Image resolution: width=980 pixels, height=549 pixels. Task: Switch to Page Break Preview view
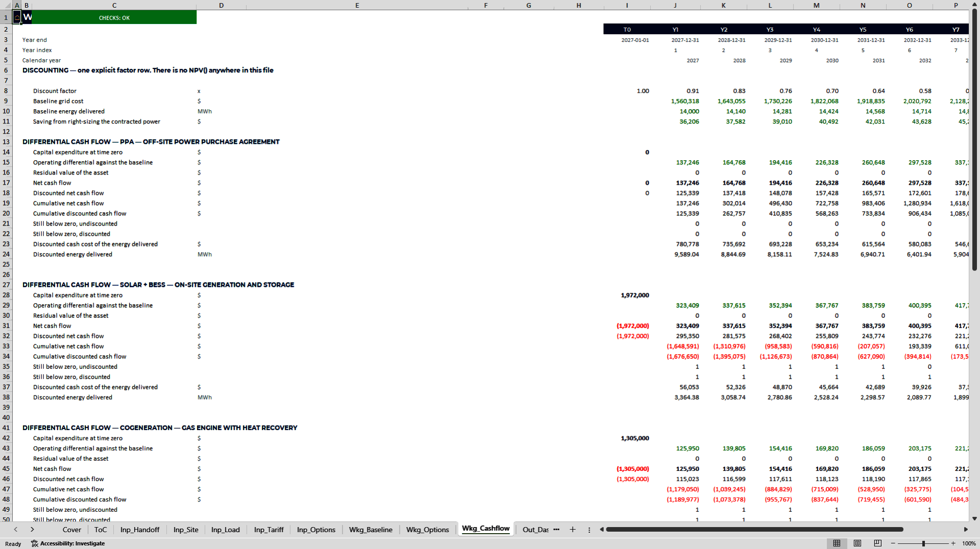[x=878, y=543]
